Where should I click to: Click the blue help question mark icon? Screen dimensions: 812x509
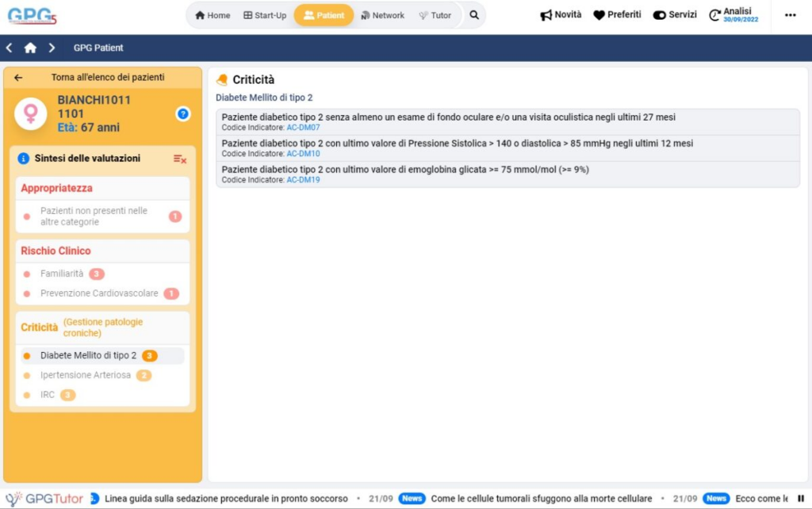coord(183,114)
